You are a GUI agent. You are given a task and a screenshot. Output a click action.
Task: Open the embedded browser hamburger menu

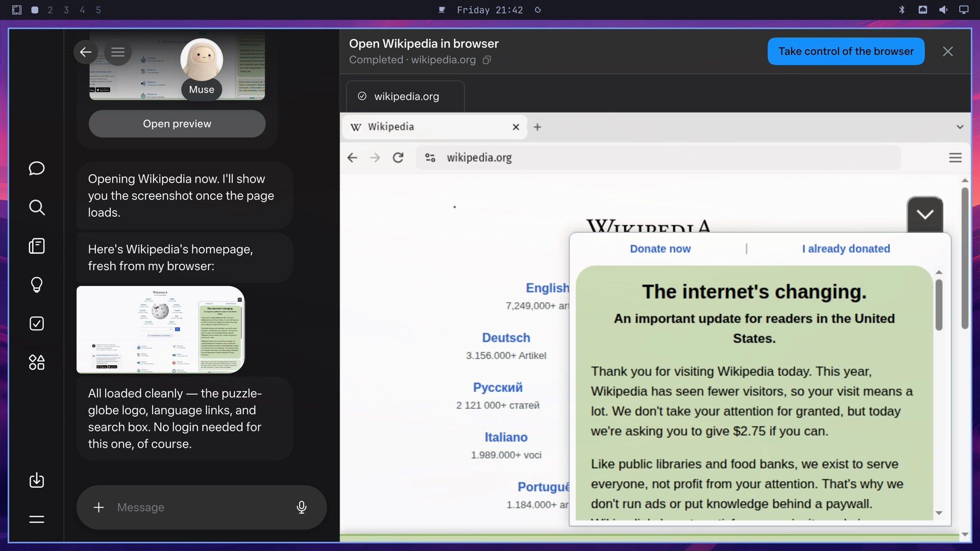point(955,158)
